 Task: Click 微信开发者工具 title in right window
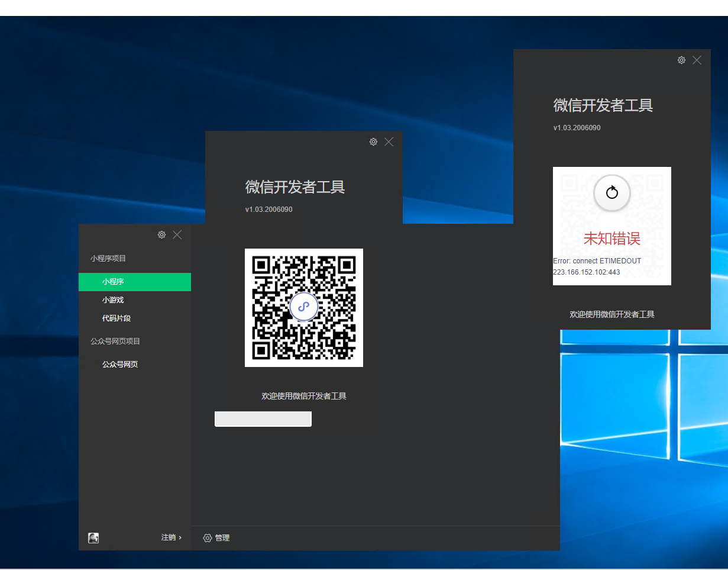click(603, 106)
